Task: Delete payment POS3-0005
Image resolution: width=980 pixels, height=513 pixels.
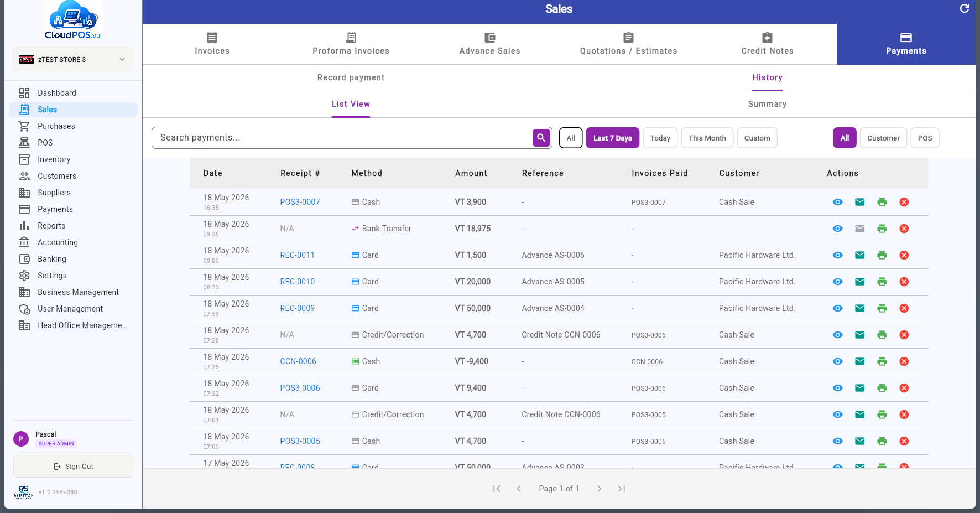Action: point(904,441)
